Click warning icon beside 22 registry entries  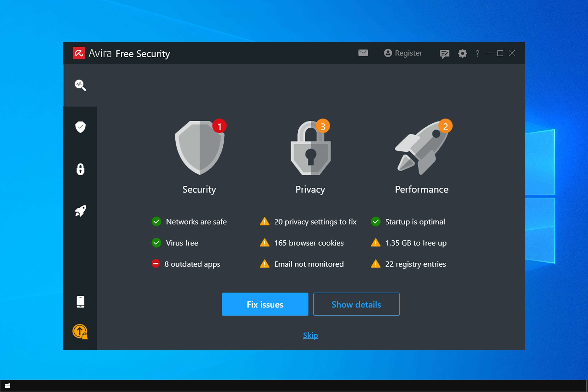click(x=376, y=264)
